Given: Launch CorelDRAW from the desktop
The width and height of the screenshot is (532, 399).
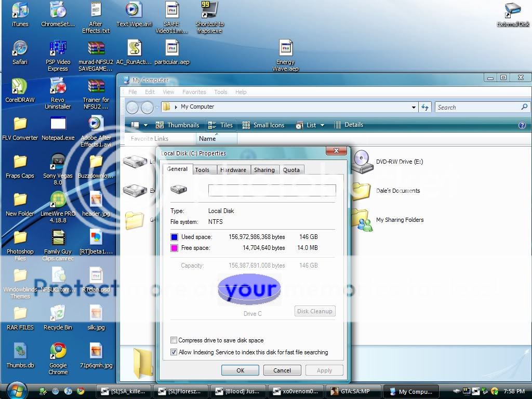Looking at the screenshot, I should point(20,90).
